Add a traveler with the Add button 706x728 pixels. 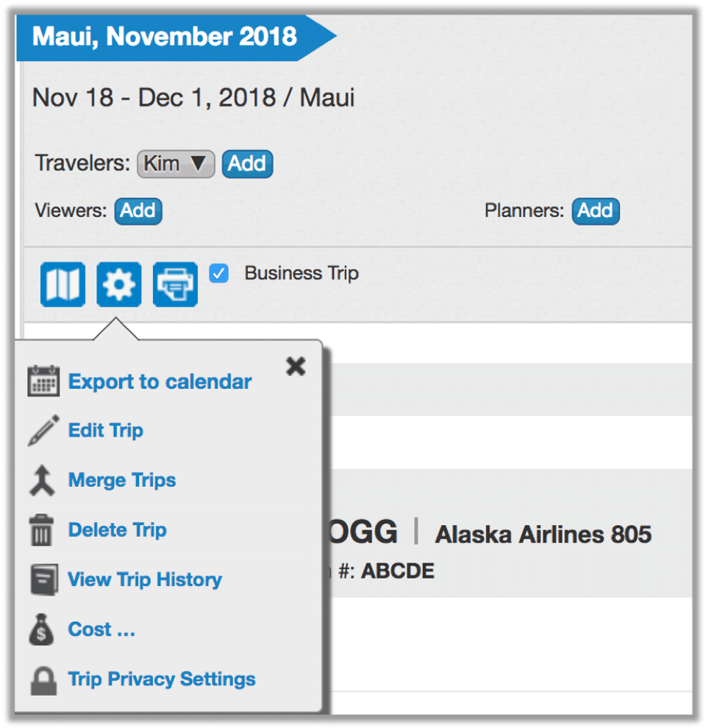(x=247, y=163)
